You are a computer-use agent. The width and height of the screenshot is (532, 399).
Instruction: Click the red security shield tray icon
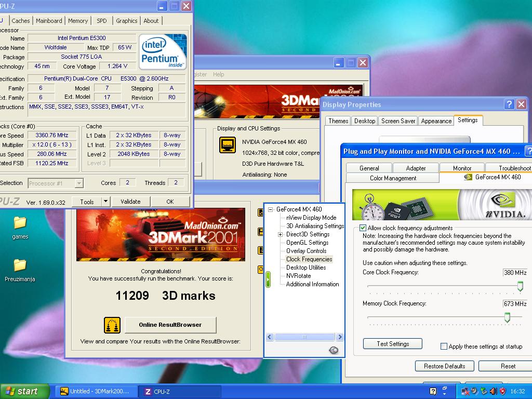tap(502, 391)
